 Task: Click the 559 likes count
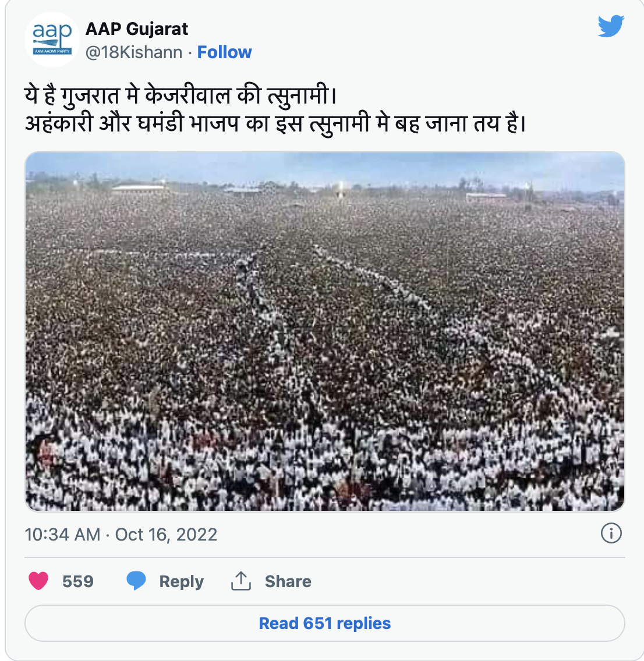[x=77, y=581]
